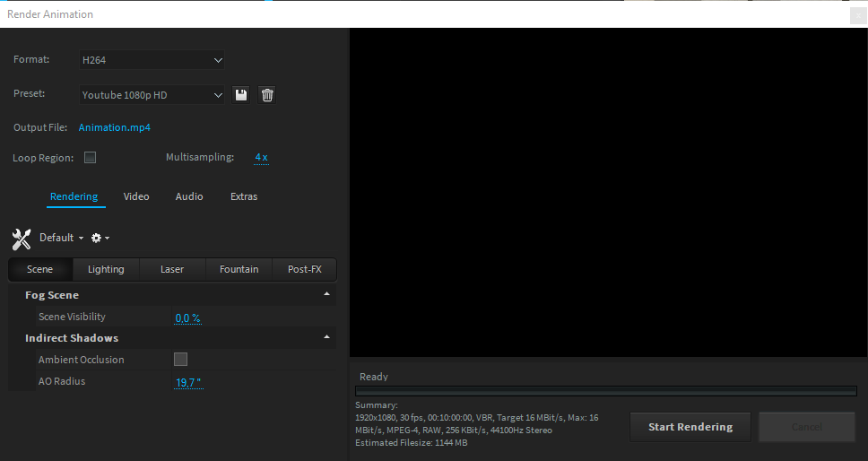
Task: Open the gear settings menu beside Default
Action: point(100,239)
